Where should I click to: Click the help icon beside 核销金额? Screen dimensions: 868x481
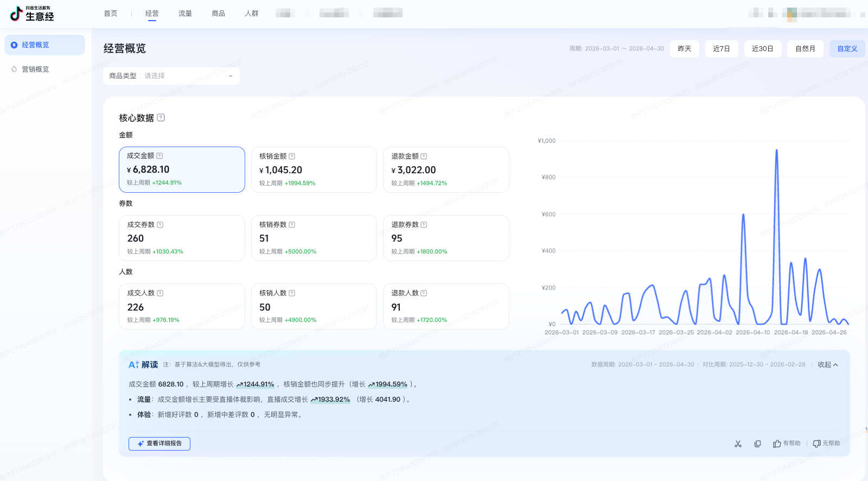click(x=292, y=156)
